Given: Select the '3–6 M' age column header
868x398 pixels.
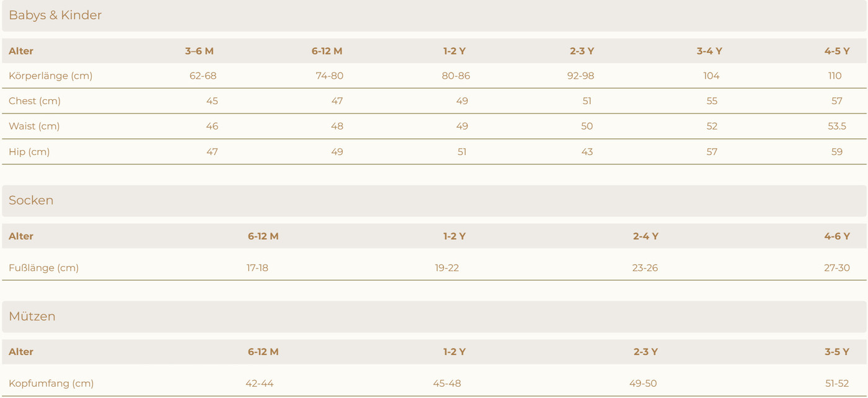Looking at the screenshot, I should point(199,51).
